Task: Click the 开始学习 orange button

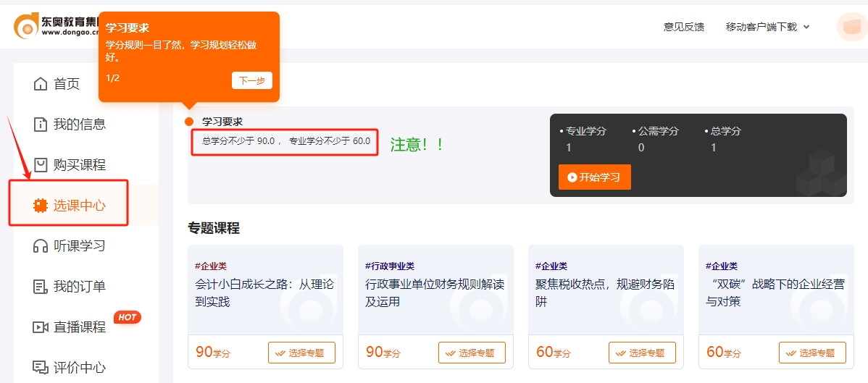Action: [x=594, y=177]
